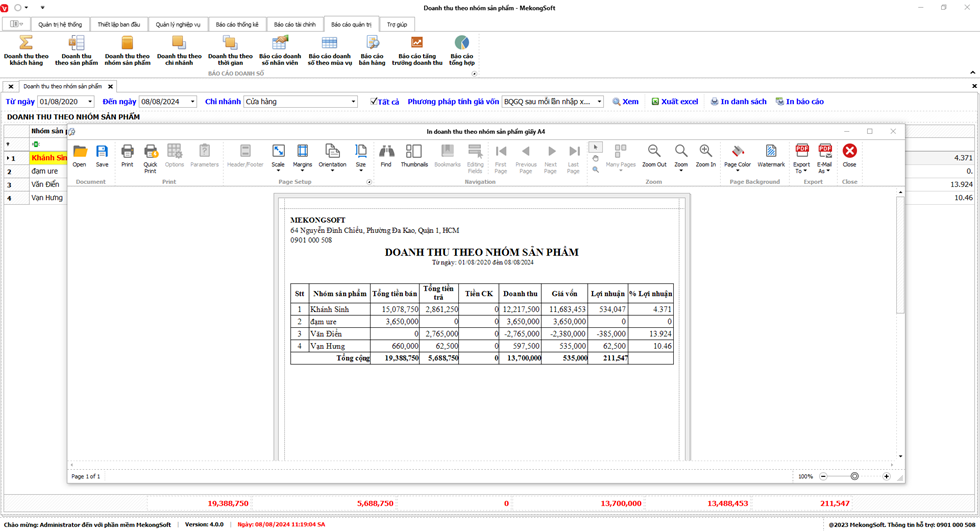Viewport: 980px width, 531px height.
Task: Add a Watermark to the report
Action: [x=771, y=155]
